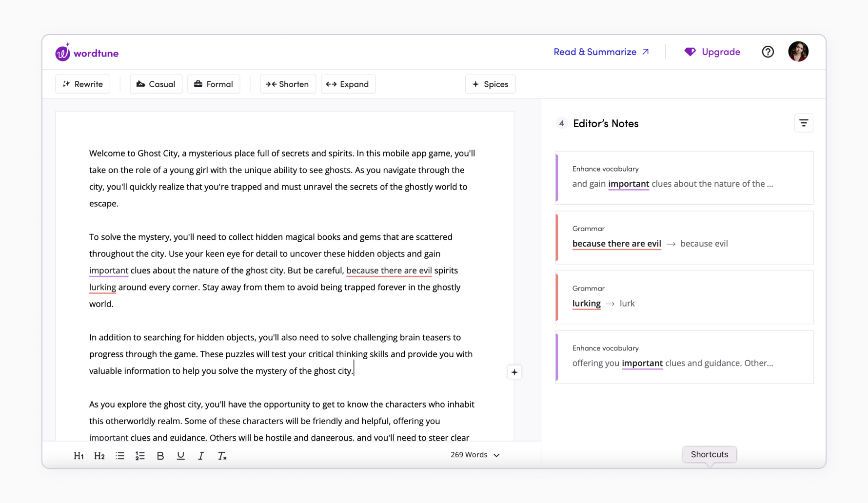Open the help question mark icon
868x503 pixels.
pyautogui.click(x=768, y=52)
